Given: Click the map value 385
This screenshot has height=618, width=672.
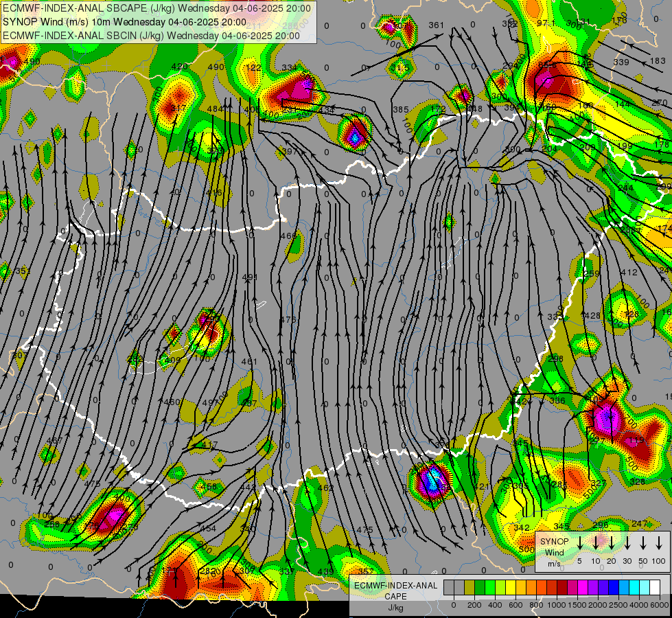Looking at the screenshot, I should coord(401,110).
